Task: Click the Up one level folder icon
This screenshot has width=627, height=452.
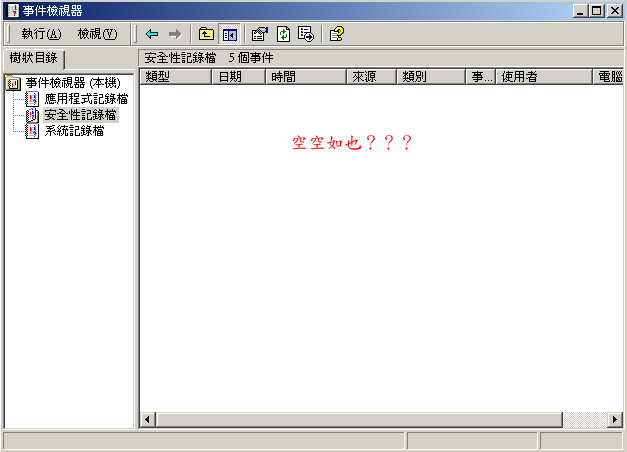Action: pos(206,34)
